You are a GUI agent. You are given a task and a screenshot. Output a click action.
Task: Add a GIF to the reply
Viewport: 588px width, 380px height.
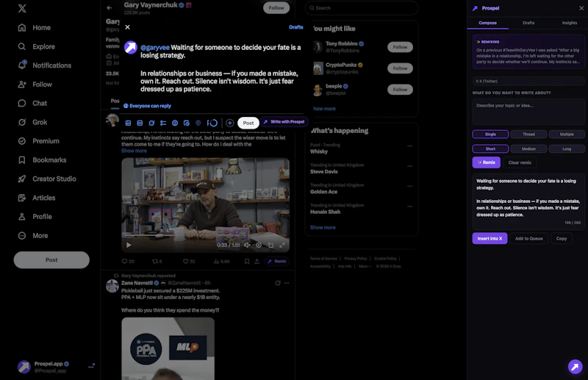coord(140,123)
